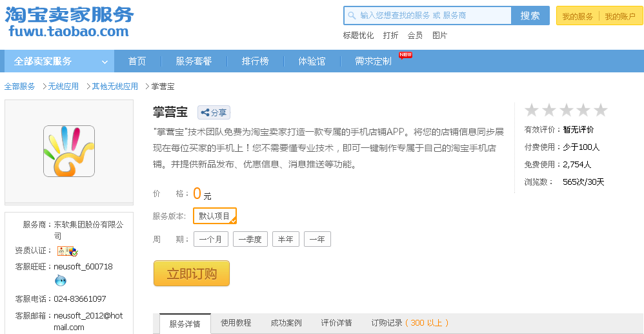Click the 标题优化 hot keyword
This screenshot has width=644, height=334.
click(x=359, y=36)
